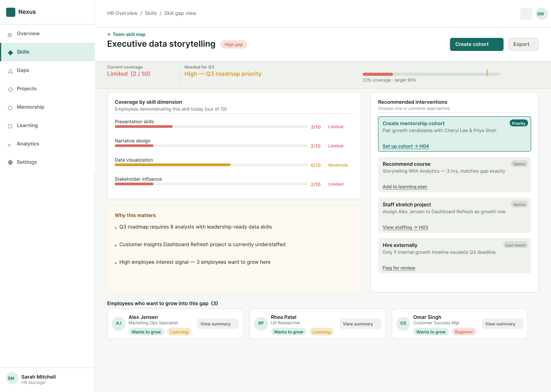Click the Stakeholder influence coverage bar
The height and width of the screenshot is (392, 551).
tap(211, 184)
